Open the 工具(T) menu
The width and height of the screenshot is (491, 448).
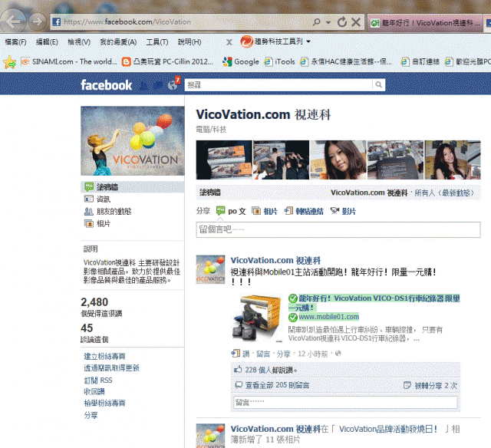pos(157,42)
